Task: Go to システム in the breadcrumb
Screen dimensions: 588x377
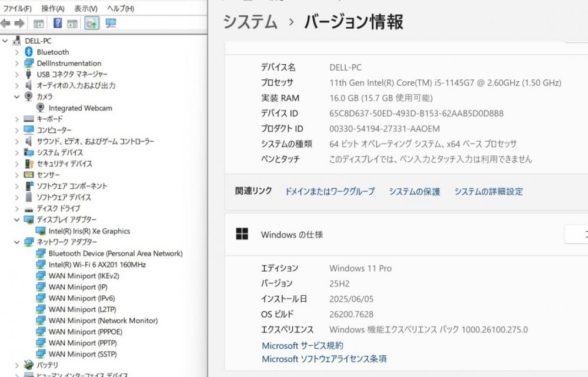Action: tap(250, 22)
